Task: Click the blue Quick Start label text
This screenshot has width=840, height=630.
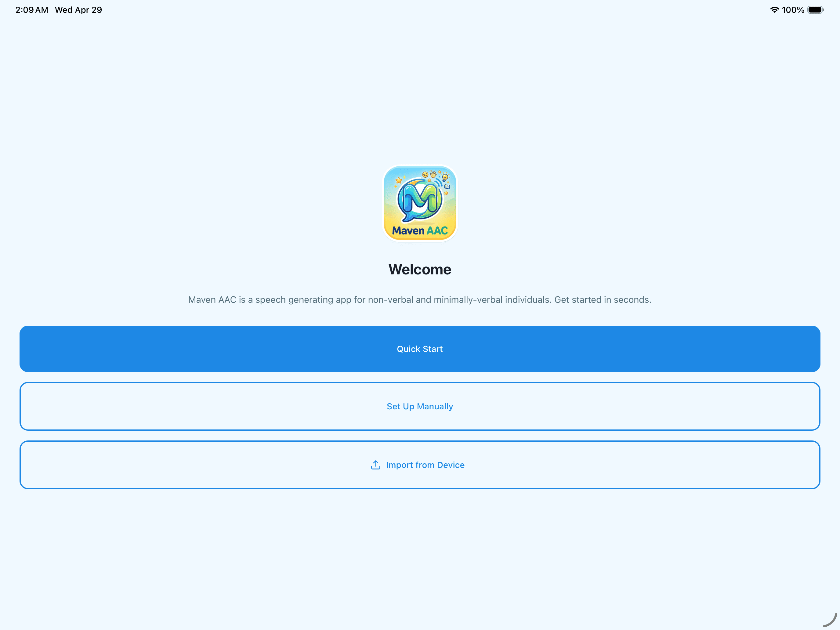Action: (x=420, y=349)
